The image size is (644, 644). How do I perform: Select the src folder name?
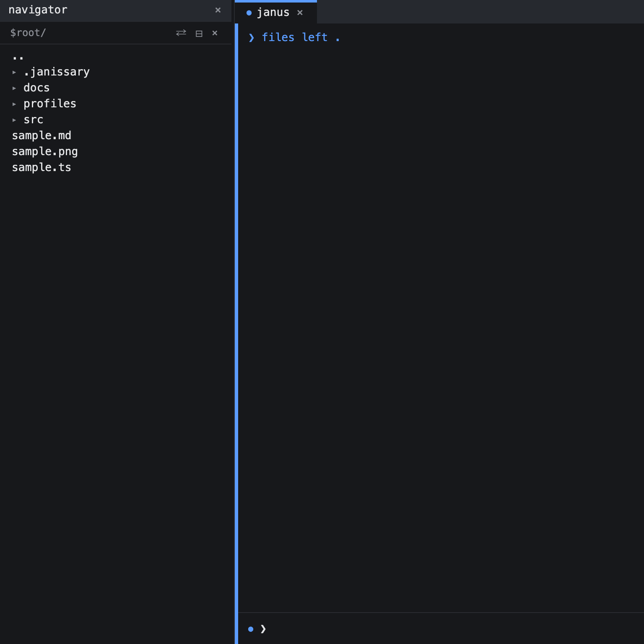tap(34, 120)
